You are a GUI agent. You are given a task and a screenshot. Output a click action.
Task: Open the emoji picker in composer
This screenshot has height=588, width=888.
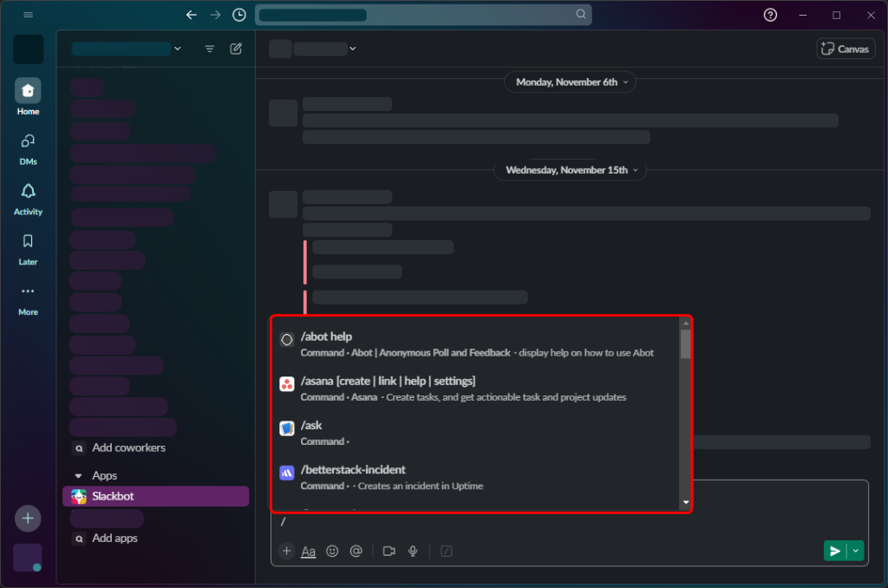pyautogui.click(x=332, y=551)
